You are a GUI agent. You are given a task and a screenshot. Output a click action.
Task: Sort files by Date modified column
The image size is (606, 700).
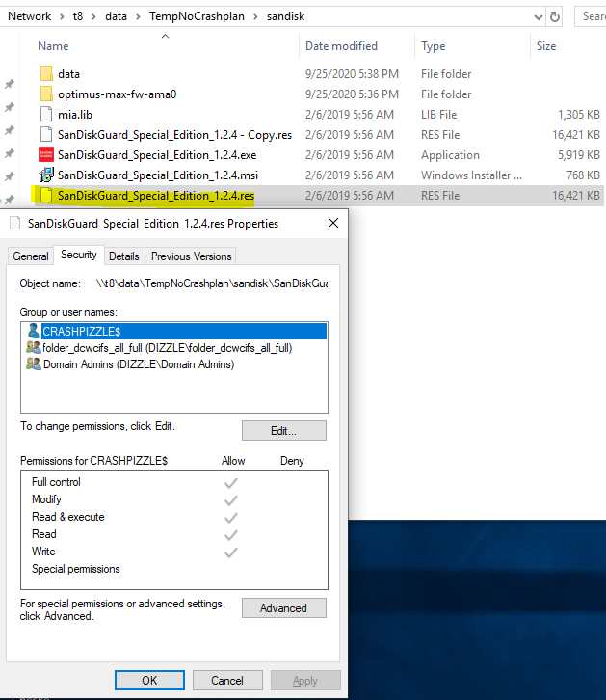(x=342, y=46)
